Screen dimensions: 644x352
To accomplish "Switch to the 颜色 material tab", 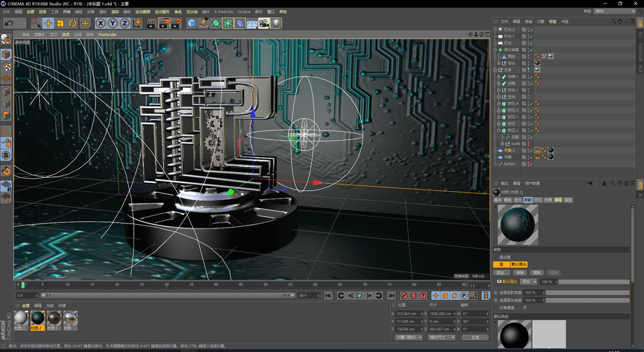I will pyautogui.click(x=507, y=200).
